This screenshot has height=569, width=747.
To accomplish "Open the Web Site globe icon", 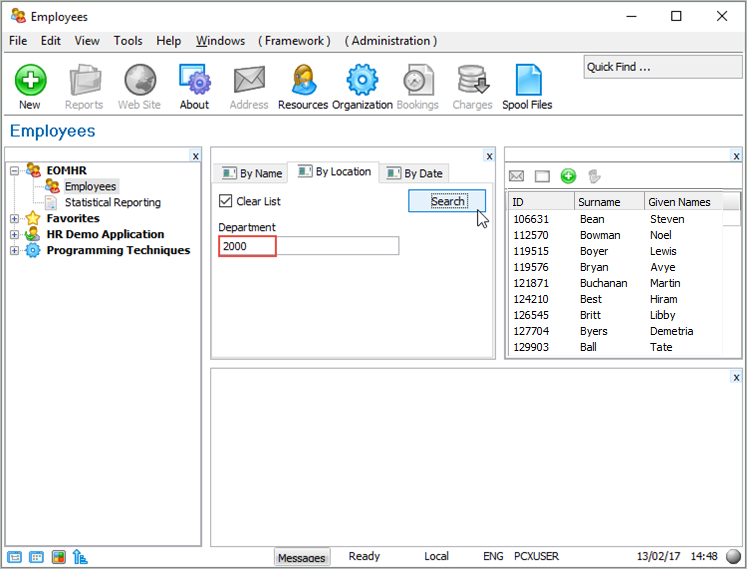I will [140, 80].
